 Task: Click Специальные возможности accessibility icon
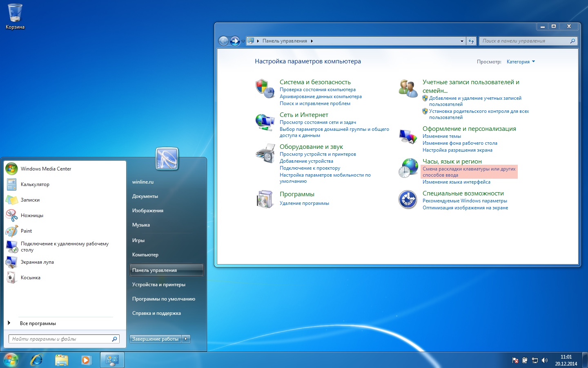tap(407, 200)
